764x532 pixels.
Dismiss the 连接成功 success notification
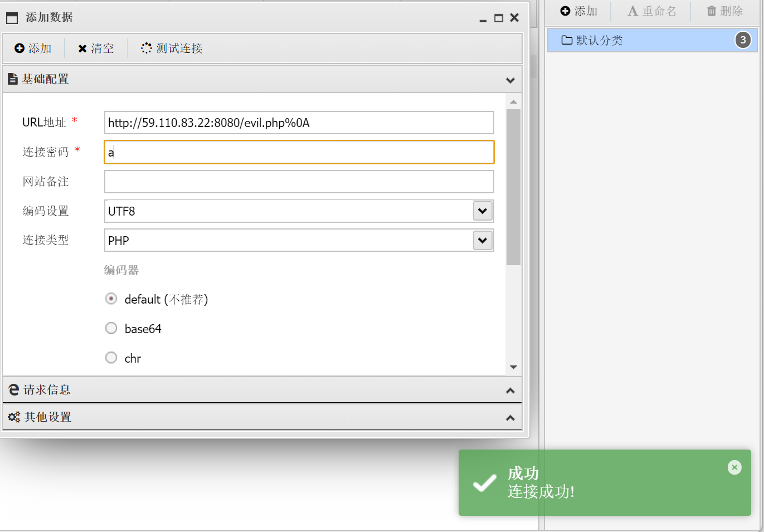pyautogui.click(x=734, y=467)
